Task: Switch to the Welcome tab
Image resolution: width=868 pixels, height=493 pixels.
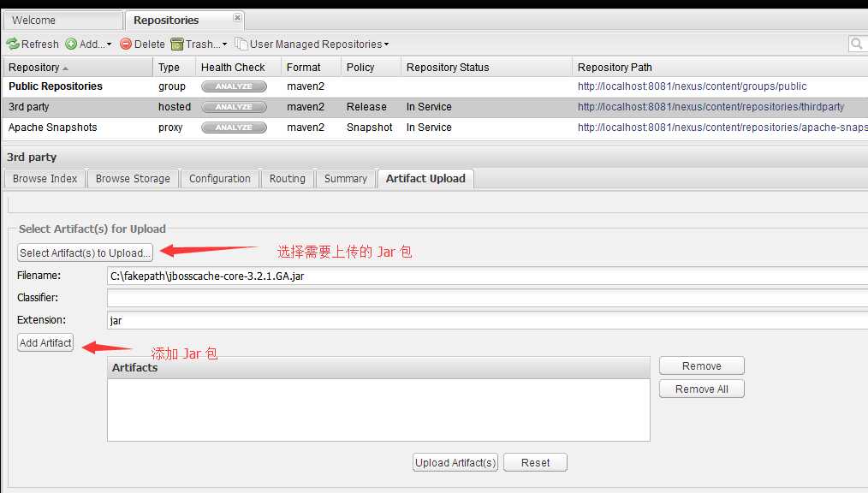Action: point(62,21)
